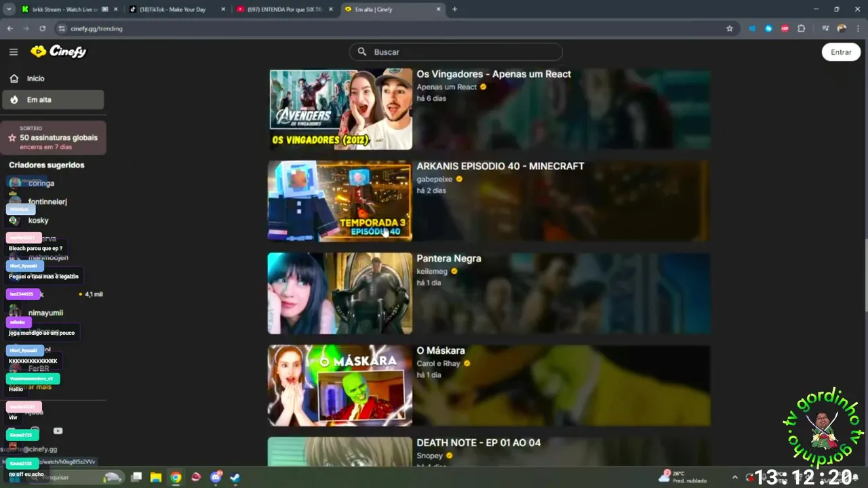
Task: Open the Chrome profile avatar
Action: click(x=842, y=28)
